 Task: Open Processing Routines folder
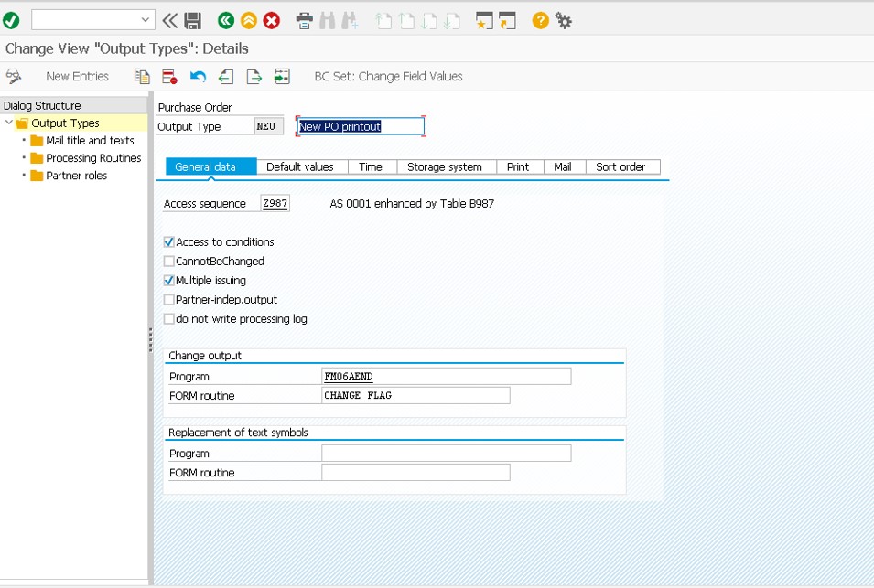tap(93, 158)
